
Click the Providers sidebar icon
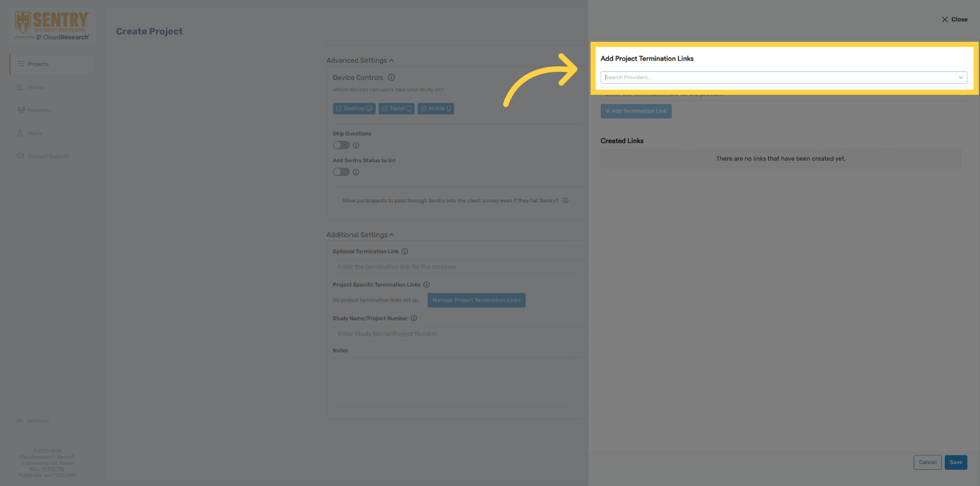click(x=20, y=110)
